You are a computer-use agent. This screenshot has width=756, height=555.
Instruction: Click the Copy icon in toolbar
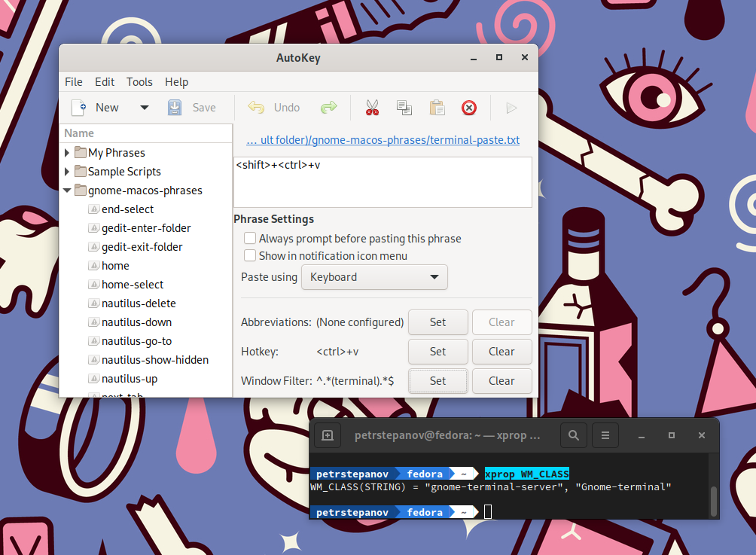point(404,108)
